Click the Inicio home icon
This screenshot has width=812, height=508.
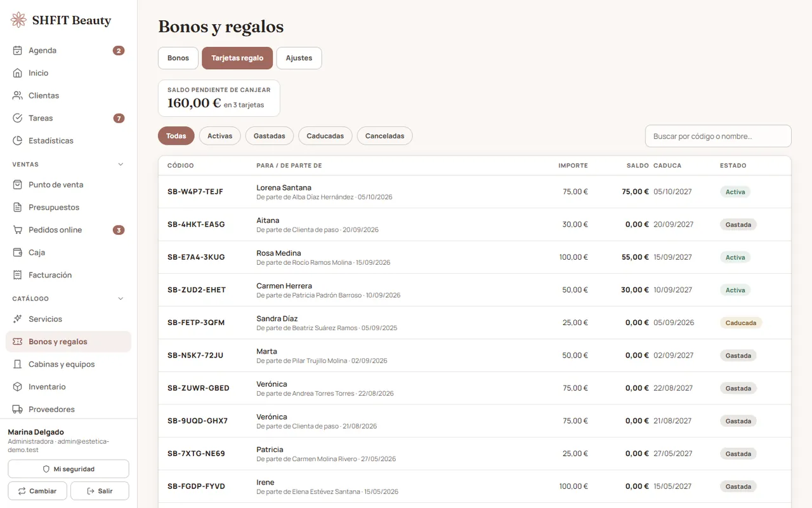18,73
